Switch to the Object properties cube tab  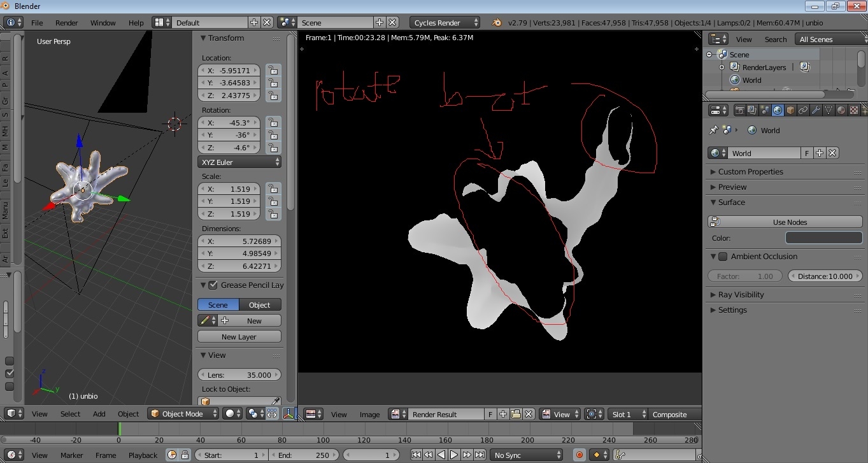(790, 110)
